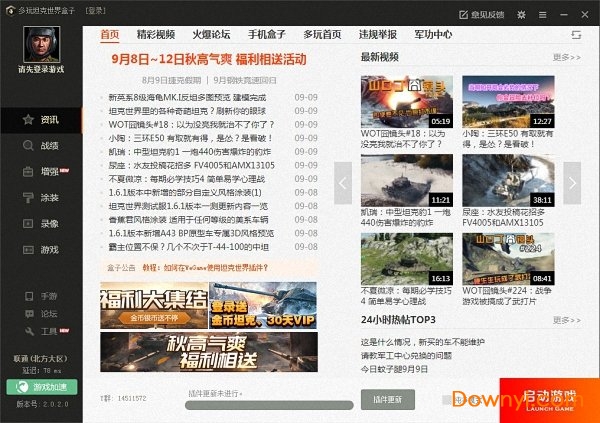Play video thumbnail with 08:41 duration
600x423 pixels.
508,259
